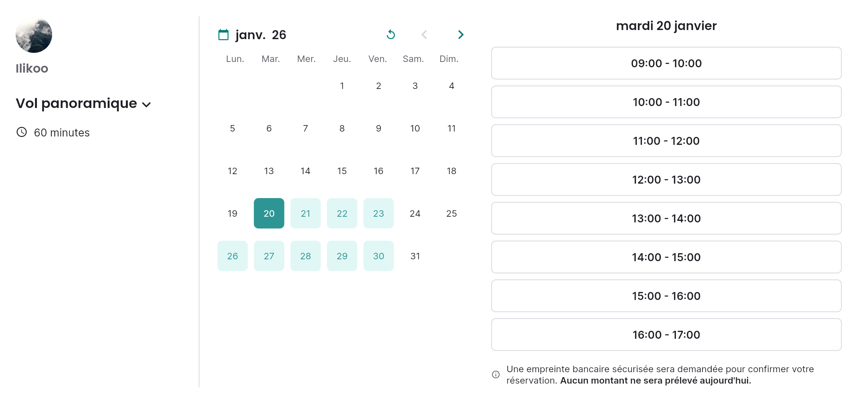Viewport: 868px width, 403px height.
Task: Choose January 26 in the calendar
Action: pos(232,256)
